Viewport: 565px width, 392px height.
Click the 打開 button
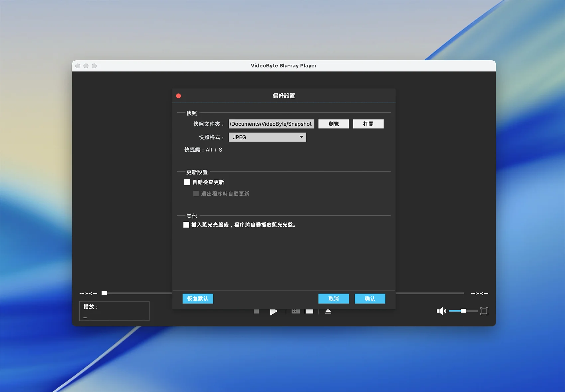coord(368,124)
